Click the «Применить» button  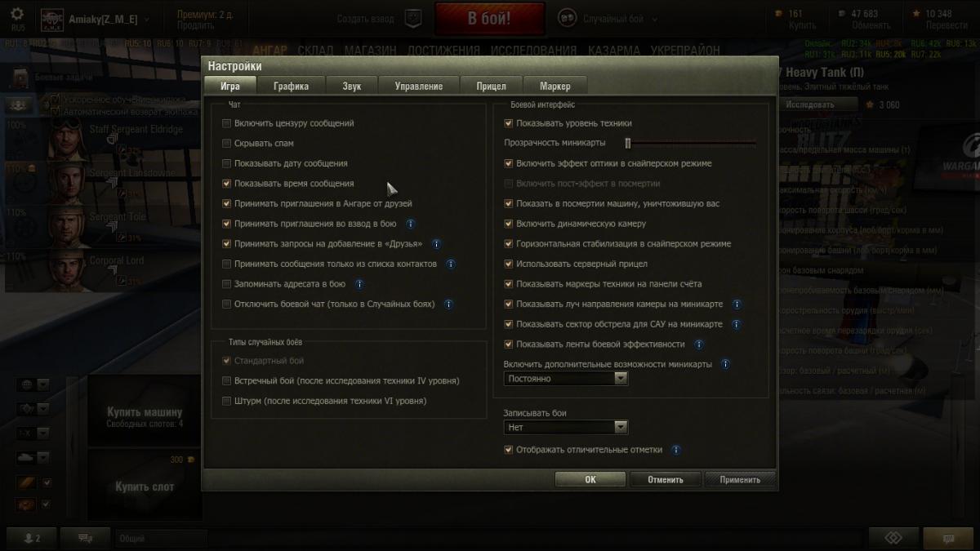coord(740,479)
